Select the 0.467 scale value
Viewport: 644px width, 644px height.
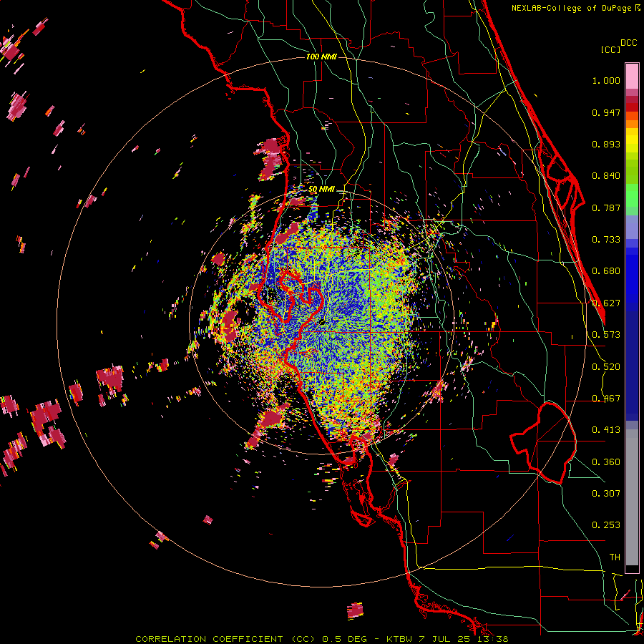[606, 399]
